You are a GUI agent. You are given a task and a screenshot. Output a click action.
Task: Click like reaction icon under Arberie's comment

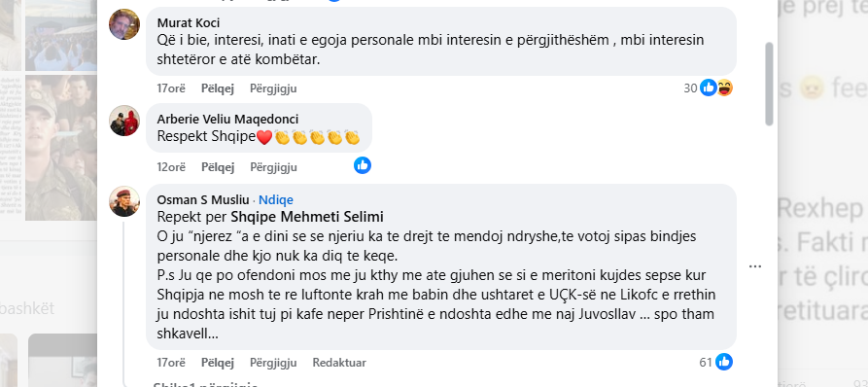coord(363,165)
